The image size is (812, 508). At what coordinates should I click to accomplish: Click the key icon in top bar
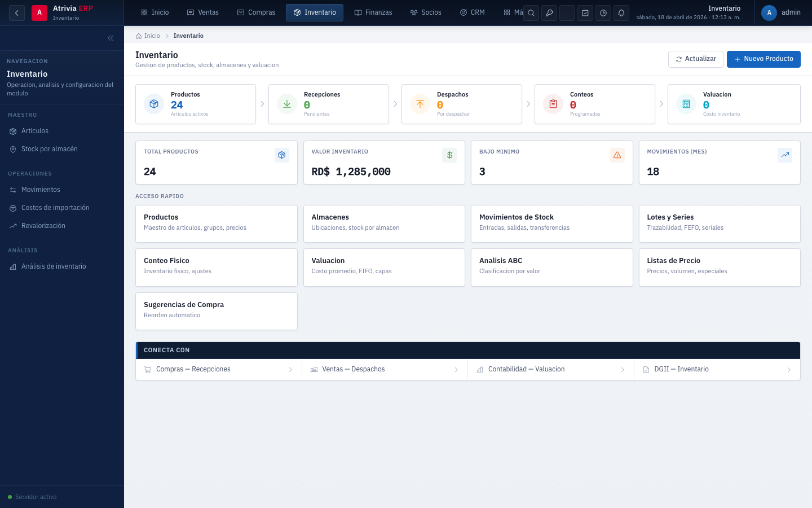click(549, 13)
